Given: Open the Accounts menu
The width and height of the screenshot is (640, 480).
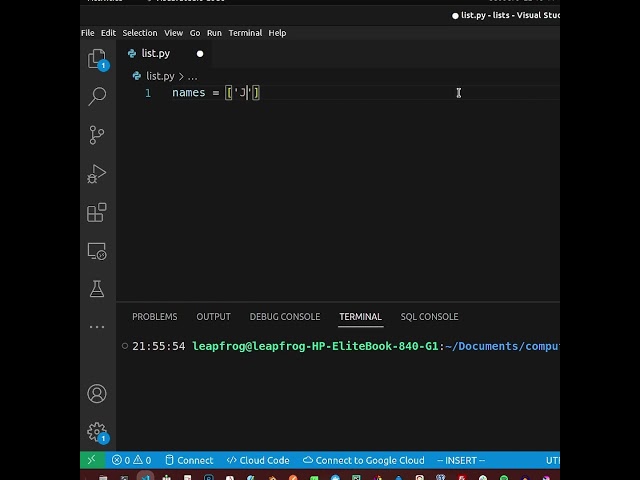Looking at the screenshot, I should click(x=97, y=393).
